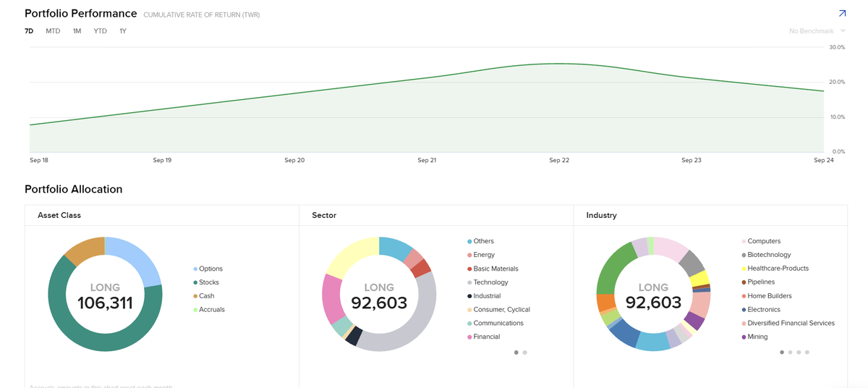Click the Others sector legend entry

pyautogui.click(x=481, y=241)
